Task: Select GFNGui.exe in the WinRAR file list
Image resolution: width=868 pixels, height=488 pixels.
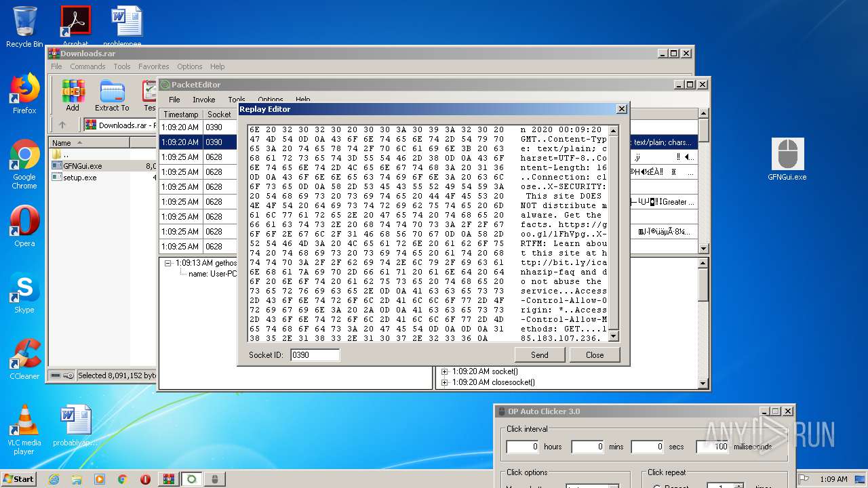Action: click(x=83, y=165)
